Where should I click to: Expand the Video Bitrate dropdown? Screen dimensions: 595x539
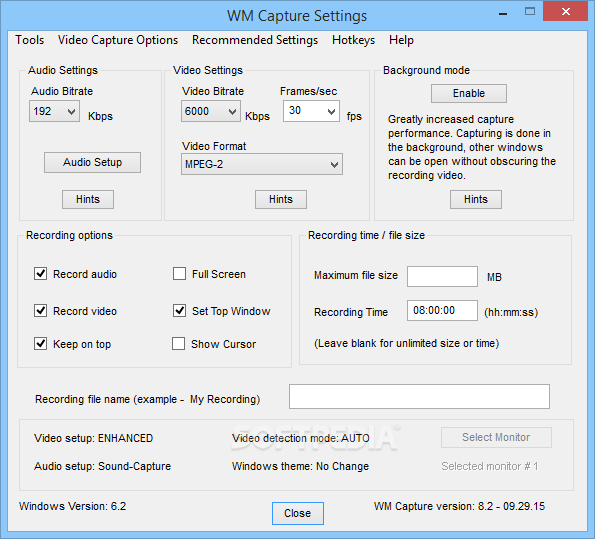(x=211, y=111)
